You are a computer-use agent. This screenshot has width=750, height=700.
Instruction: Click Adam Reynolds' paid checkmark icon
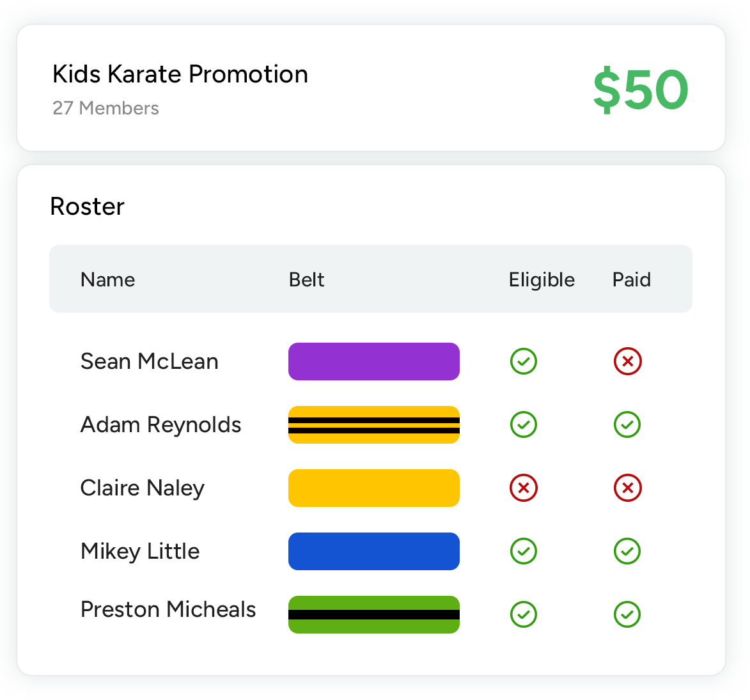tap(627, 424)
